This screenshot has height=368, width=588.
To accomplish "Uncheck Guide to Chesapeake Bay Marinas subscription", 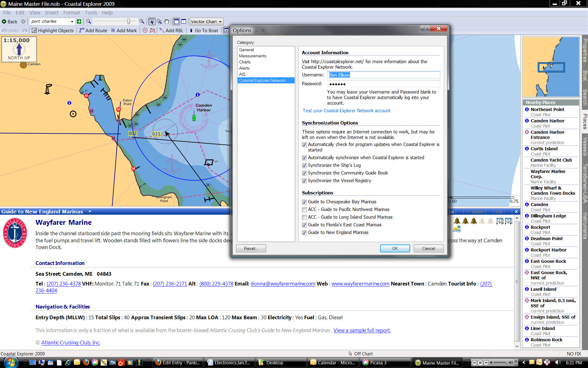I will (x=304, y=202).
